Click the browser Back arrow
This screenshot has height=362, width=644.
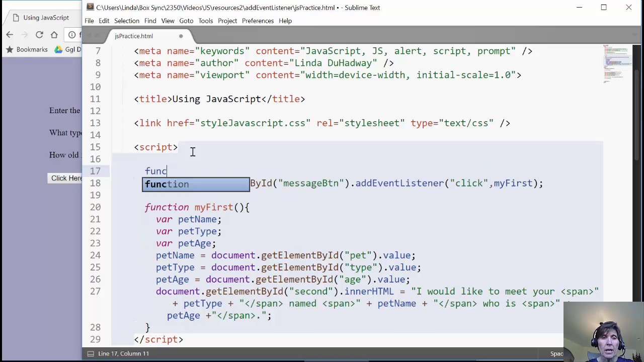(10, 35)
